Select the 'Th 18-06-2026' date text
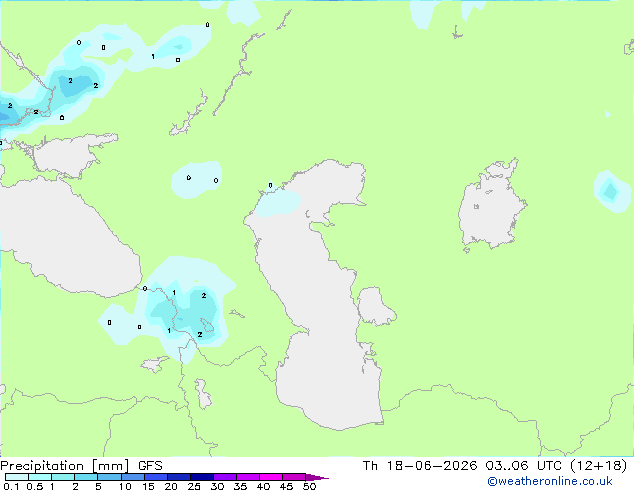 click(420, 466)
